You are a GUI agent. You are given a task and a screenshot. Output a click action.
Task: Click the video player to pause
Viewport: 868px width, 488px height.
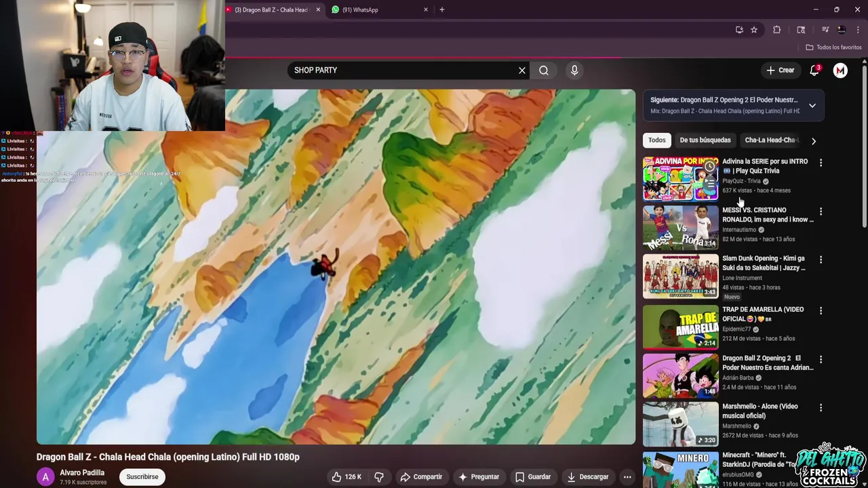pyautogui.click(x=336, y=267)
